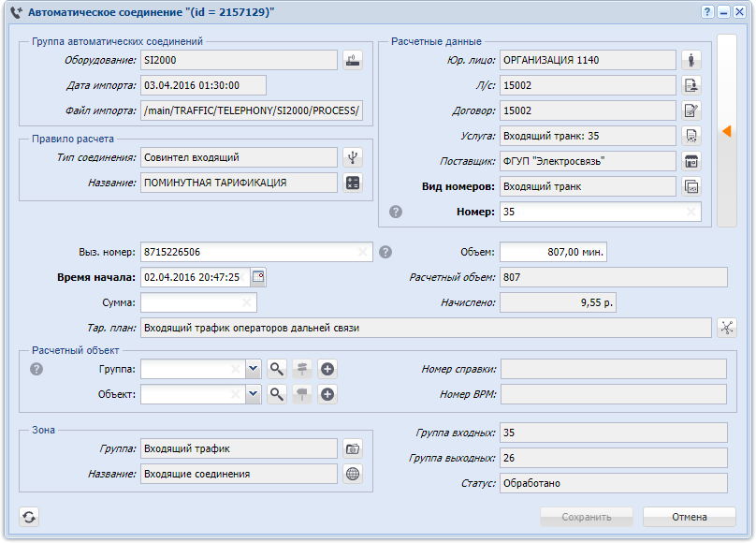Image resolution: width=756 pixels, height=543 pixels.
Task: Click the Отмена button
Action: [690, 517]
